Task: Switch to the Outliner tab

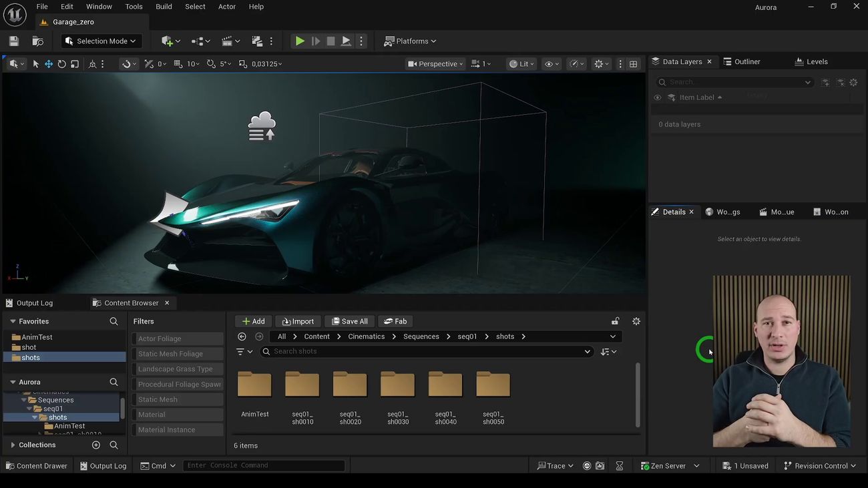Action: point(742,61)
